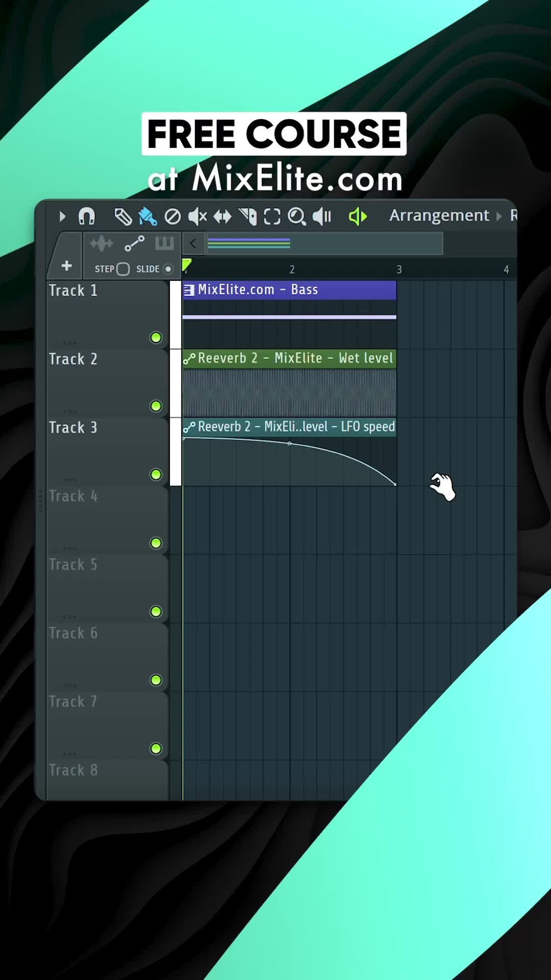The image size is (551, 980).
Task: Click the Track 3 options dots
Action: (70, 479)
